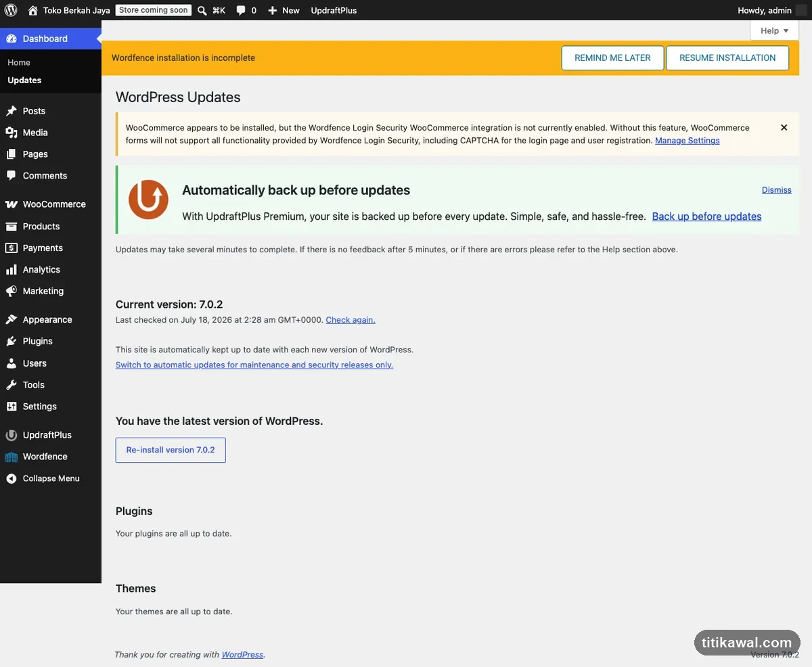The width and height of the screenshot is (812, 667).
Task: Click the Resume Installation button
Action: [x=727, y=57]
